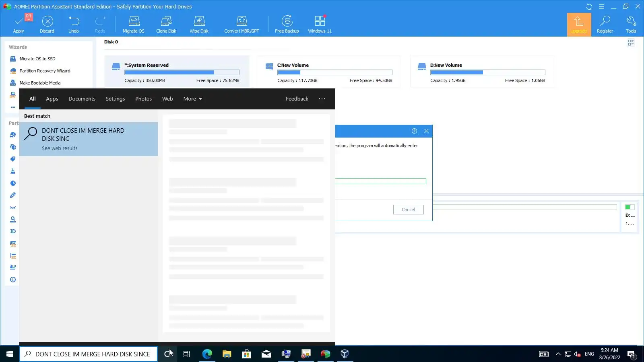Viewport: 644px width, 362px height.
Task: Launch Microsoft Edge from the taskbar
Action: 207,354
